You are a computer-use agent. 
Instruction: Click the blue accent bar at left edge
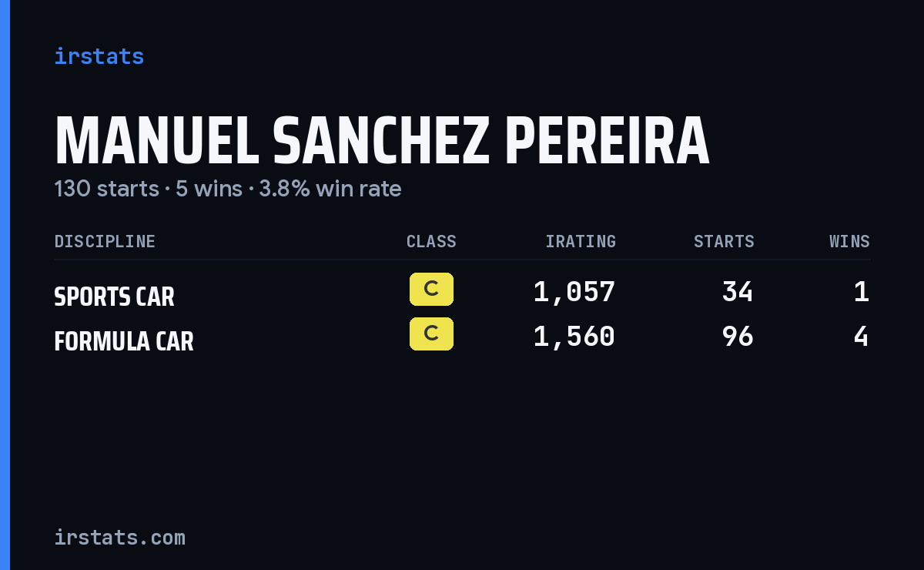coord(5,285)
